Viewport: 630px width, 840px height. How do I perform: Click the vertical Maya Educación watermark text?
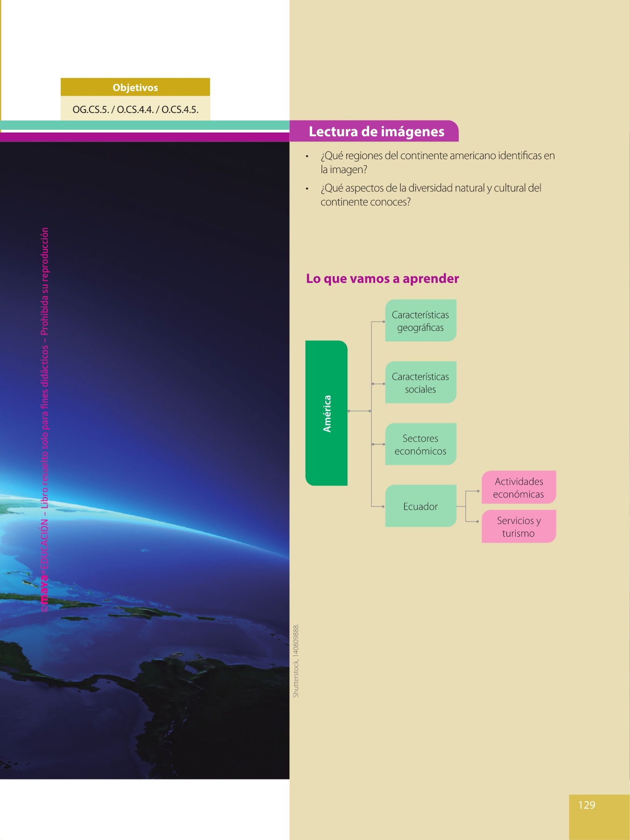44,420
